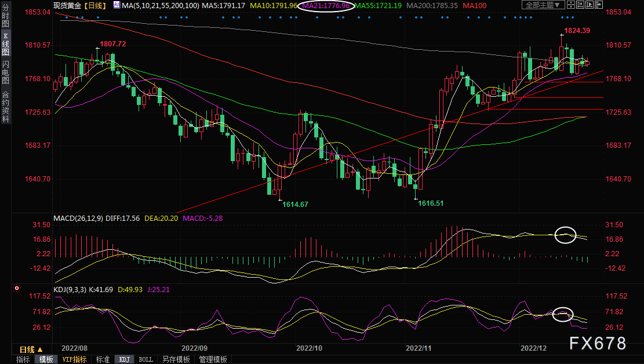This screenshot has height=364, width=644.
Task: Click the 1824.39 high price marker
Action: click(x=577, y=30)
